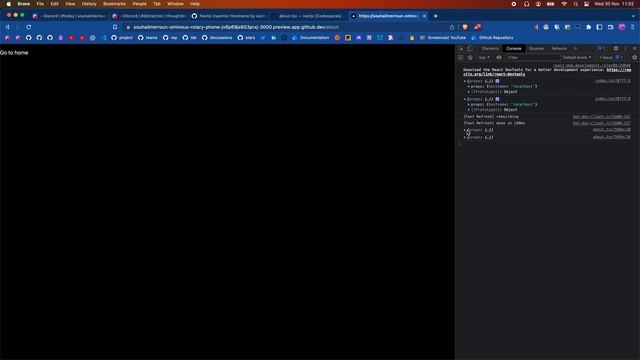Open the History menu in menu bar

click(89, 4)
